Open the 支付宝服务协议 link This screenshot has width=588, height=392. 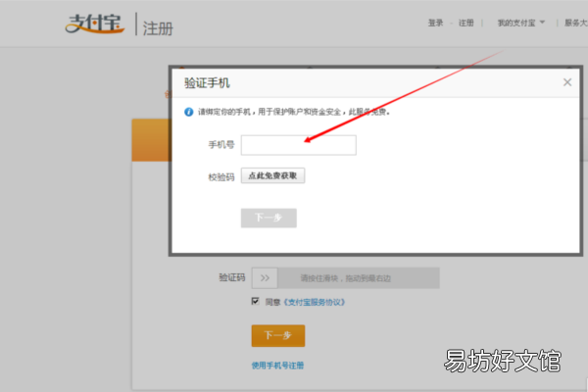pyautogui.click(x=314, y=302)
